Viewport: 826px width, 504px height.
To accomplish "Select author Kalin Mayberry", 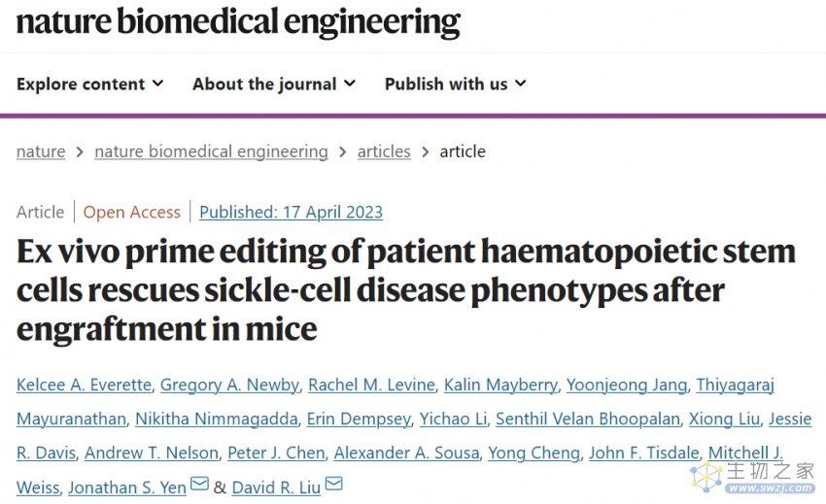I will click(x=500, y=385).
